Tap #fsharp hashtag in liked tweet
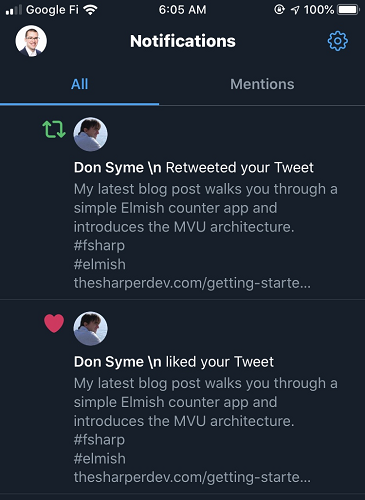Image resolution: width=365 pixels, height=500 pixels. click(99, 440)
